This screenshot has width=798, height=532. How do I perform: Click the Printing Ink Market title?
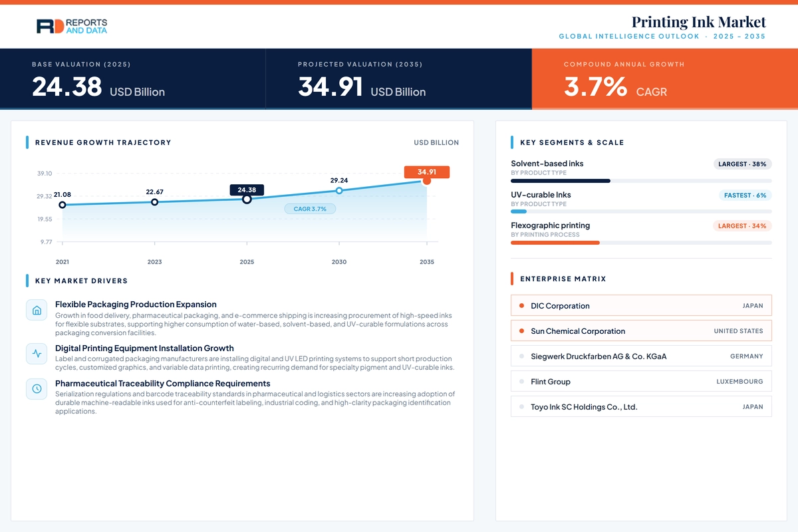pos(698,22)
